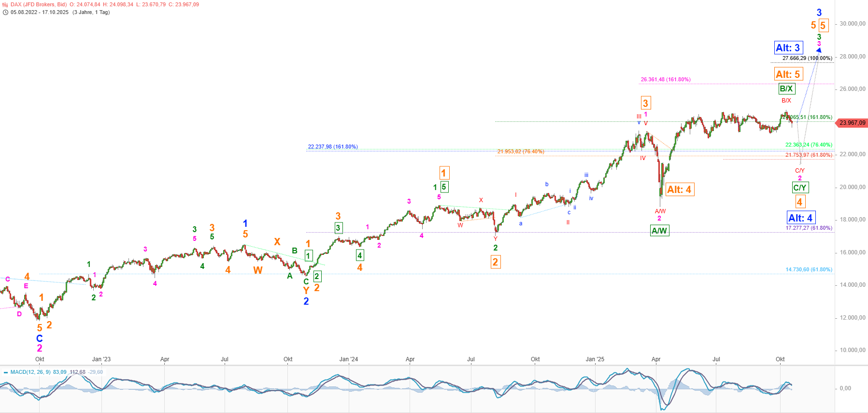Select the 22.237,98 (161.80%) blue level label
The width and height of the screenshot is (868, 413).
click(333, 147)
